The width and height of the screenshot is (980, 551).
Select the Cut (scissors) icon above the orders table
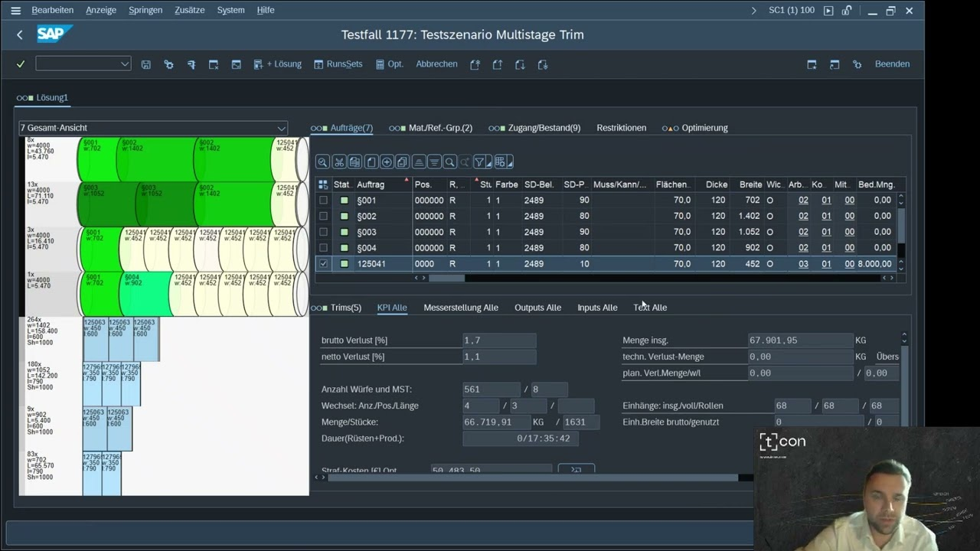tap(338, 161)
